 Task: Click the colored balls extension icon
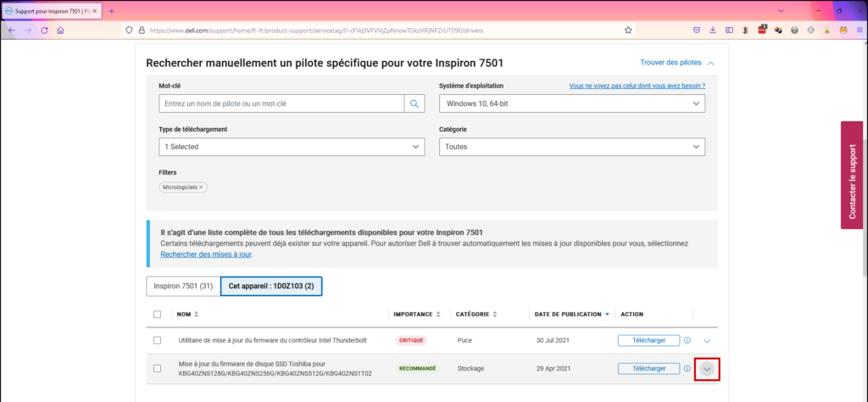pos(778,31)
